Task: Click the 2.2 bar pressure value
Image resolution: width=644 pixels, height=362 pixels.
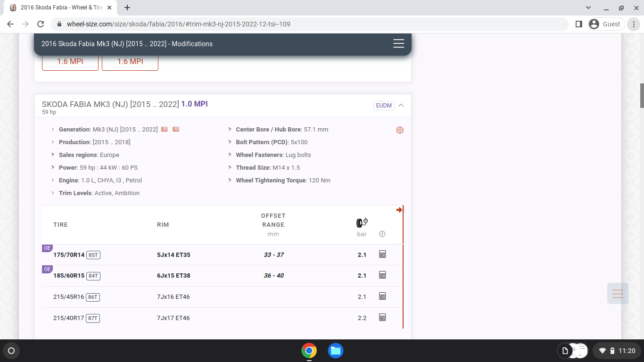Action: point(362,318)
